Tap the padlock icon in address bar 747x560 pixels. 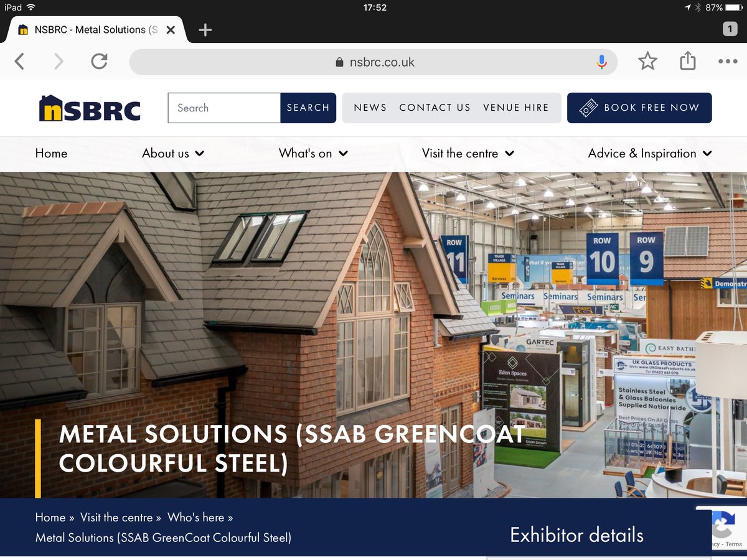(339, 62)
